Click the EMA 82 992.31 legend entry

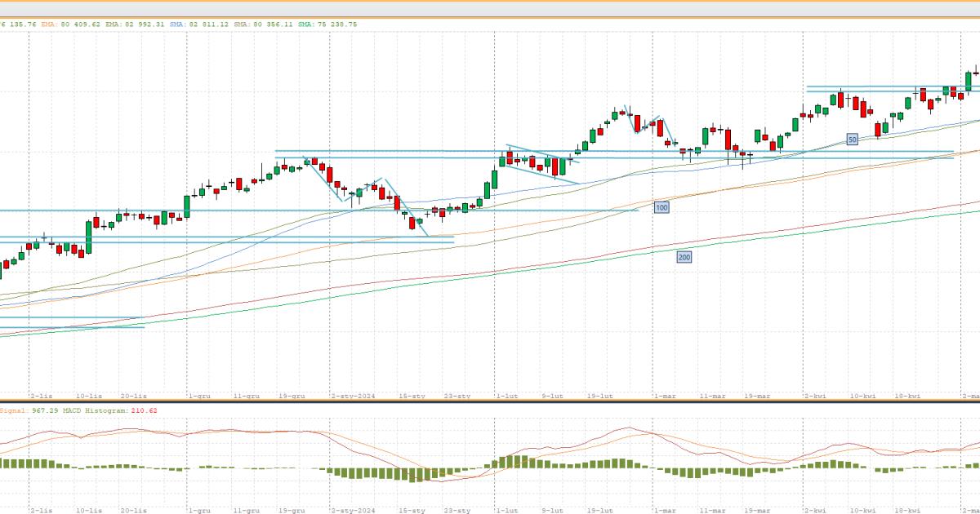[x=136, y=24]
